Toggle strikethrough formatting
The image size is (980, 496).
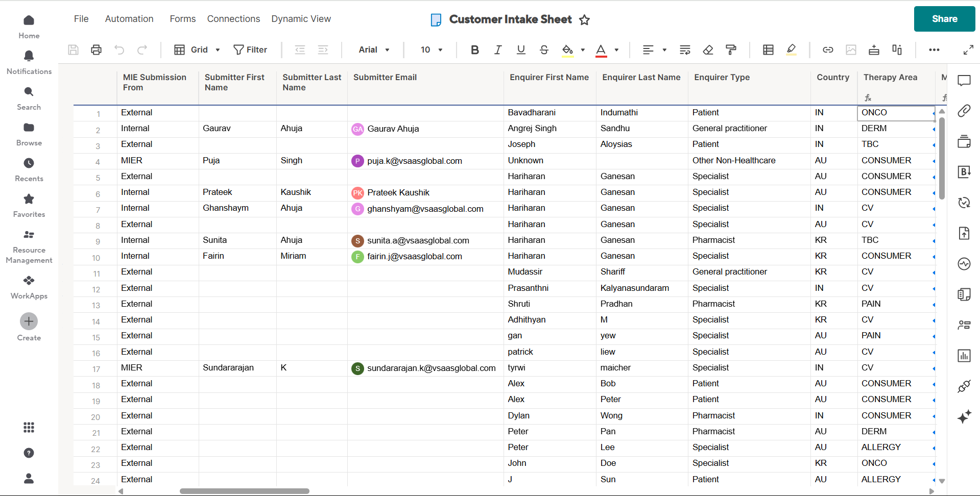[x=544, y=49]
